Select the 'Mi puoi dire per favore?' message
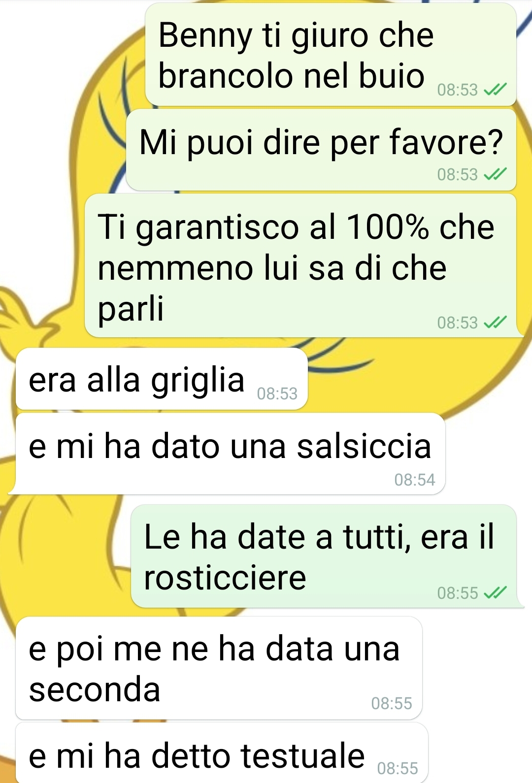532x783 pixels. (x=321, y=150)
